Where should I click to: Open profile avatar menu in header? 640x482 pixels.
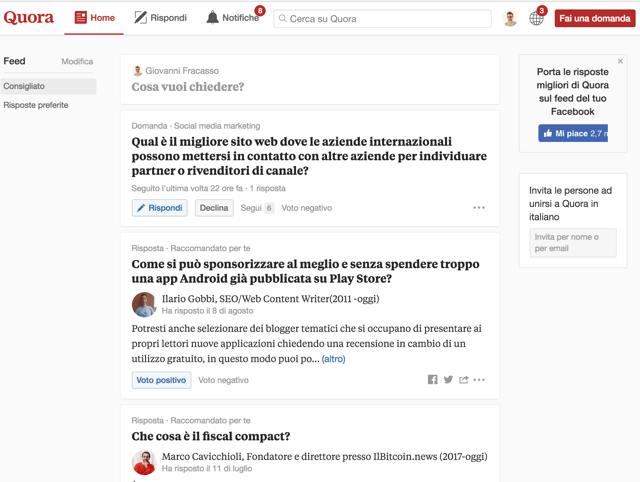[x=510, y=18]
